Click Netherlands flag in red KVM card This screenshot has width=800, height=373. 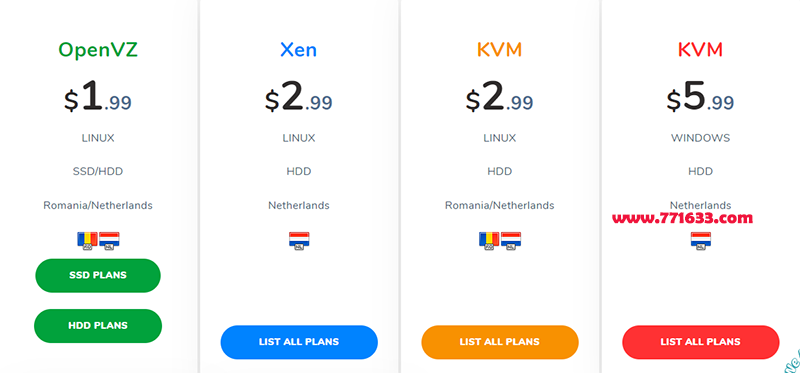[701, 241]
